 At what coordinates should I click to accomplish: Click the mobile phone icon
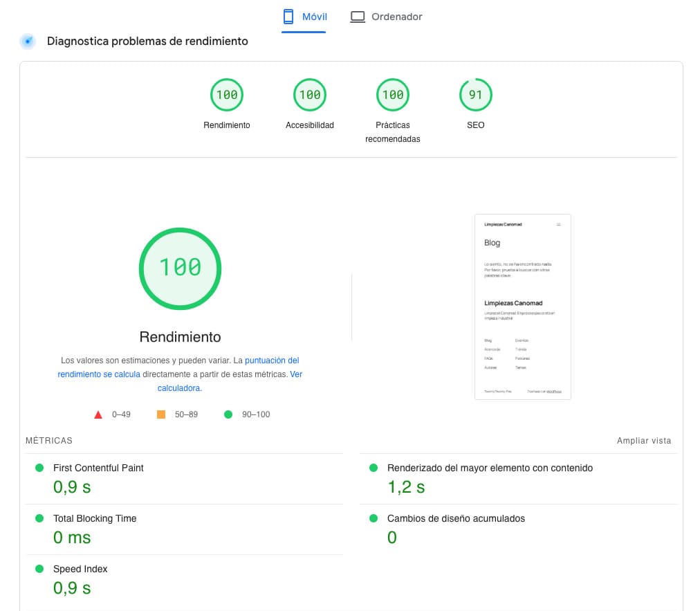[288, 17]
